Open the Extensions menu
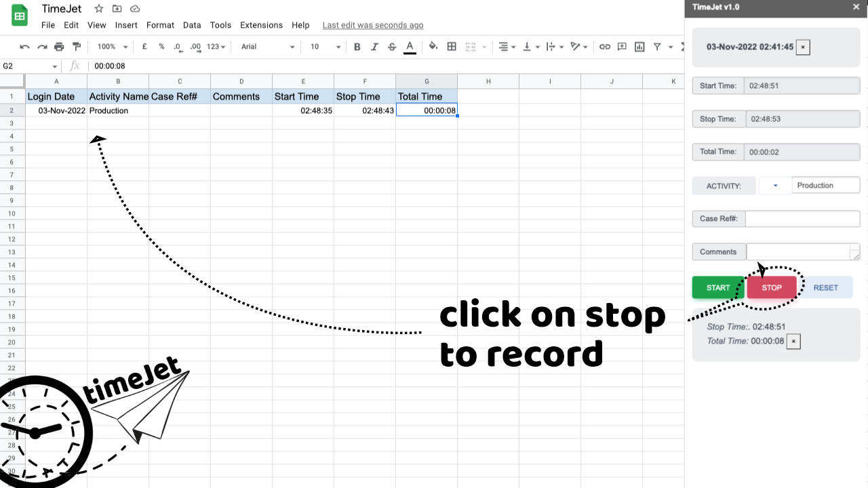Screen dimensions: 868x488 tap(261, 25)
